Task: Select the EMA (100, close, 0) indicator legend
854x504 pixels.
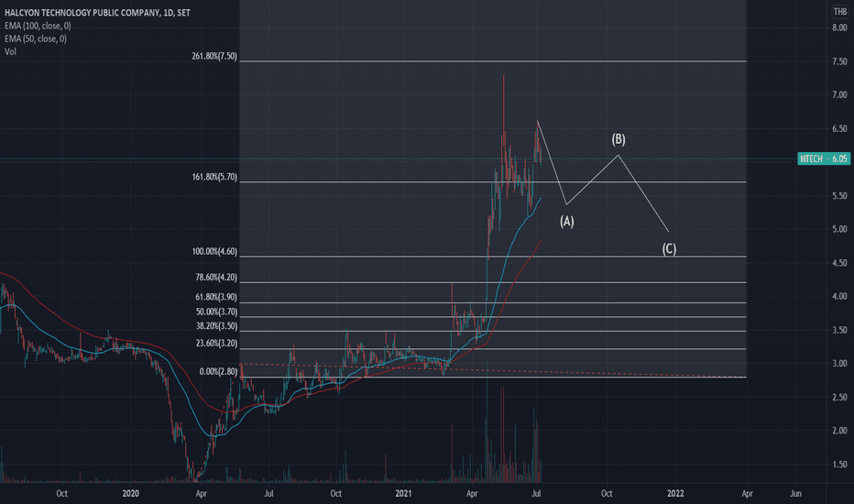Action: tap(38, 26)
